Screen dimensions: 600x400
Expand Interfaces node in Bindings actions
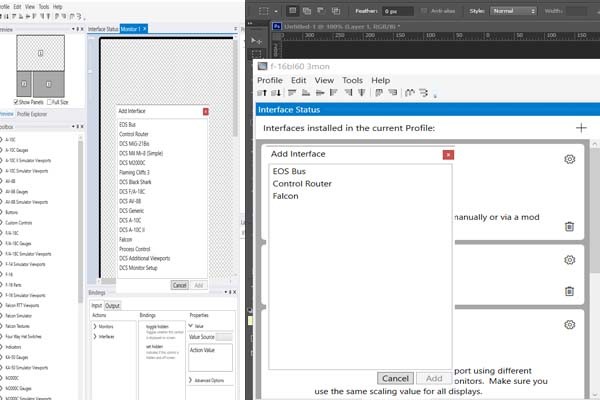[95, 336]
